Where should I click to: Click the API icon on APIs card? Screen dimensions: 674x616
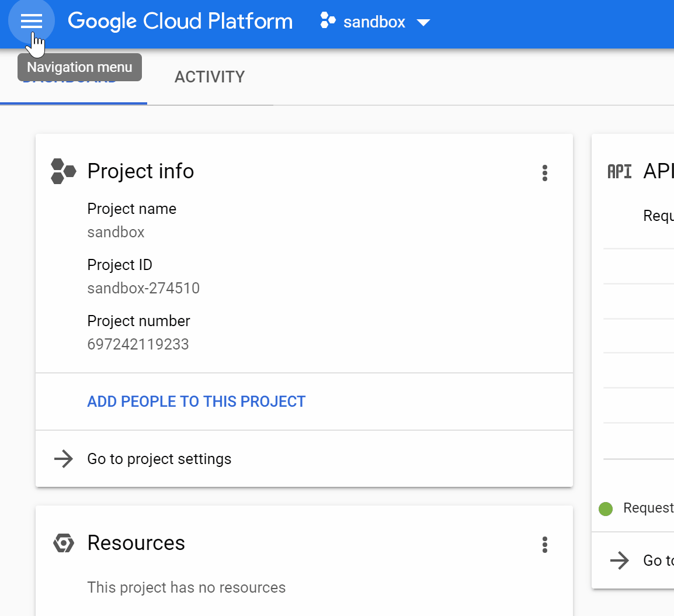620,171
